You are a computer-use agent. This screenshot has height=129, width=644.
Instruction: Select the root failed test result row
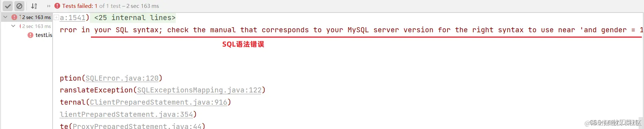[x=27, y=17]
